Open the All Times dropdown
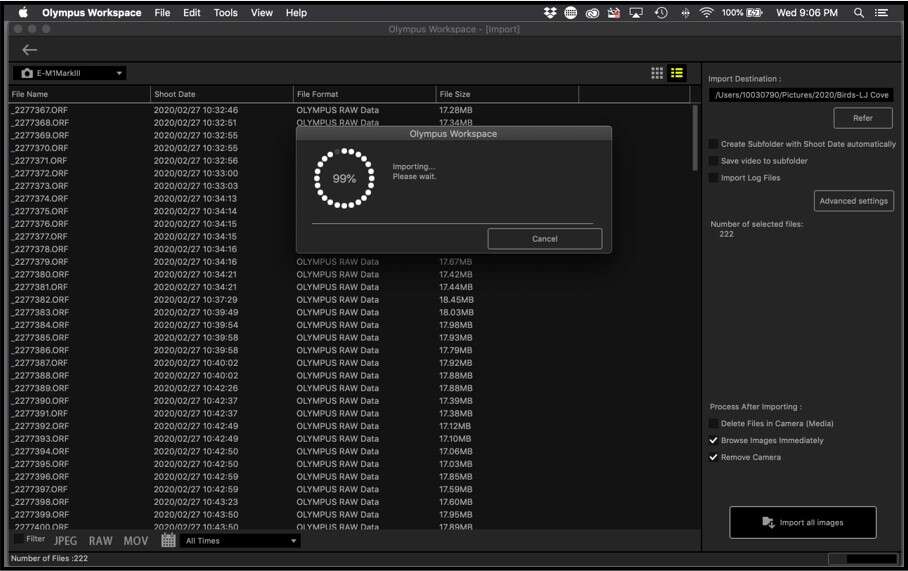 240,541
